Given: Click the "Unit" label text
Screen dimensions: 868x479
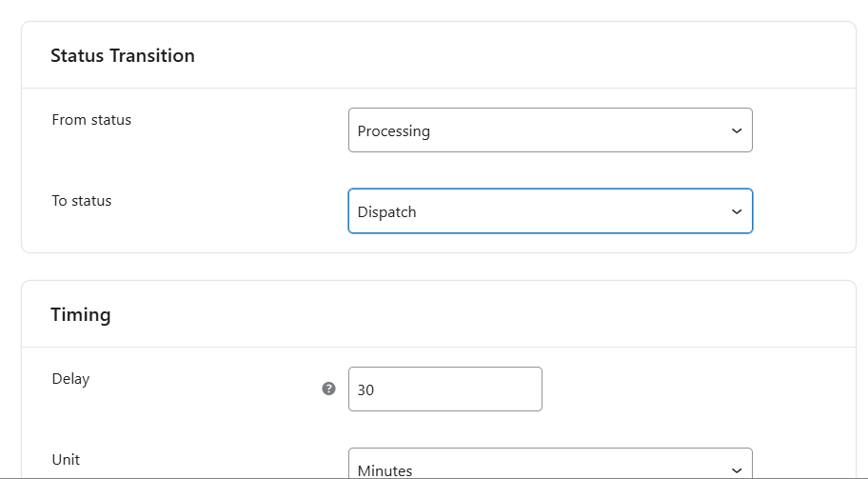Looking at the screenshot, I should pyautogui.click(x=66, y=459).
